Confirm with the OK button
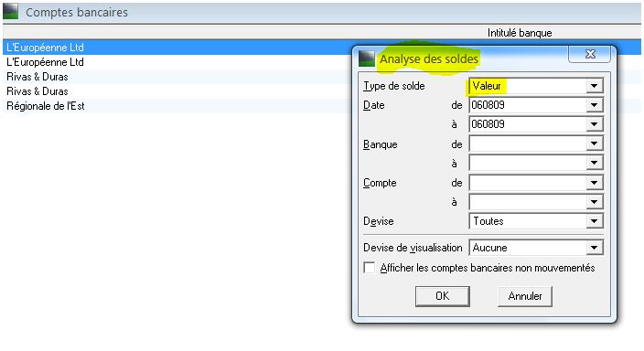This screenshot has height=351, width=644. (443, 296)
